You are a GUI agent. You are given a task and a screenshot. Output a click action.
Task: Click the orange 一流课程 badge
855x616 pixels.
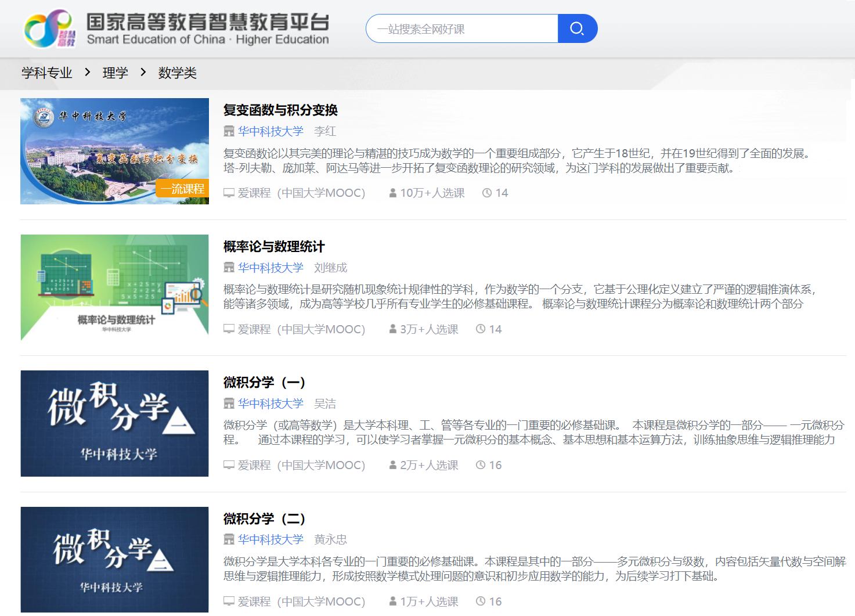[182, 189]
